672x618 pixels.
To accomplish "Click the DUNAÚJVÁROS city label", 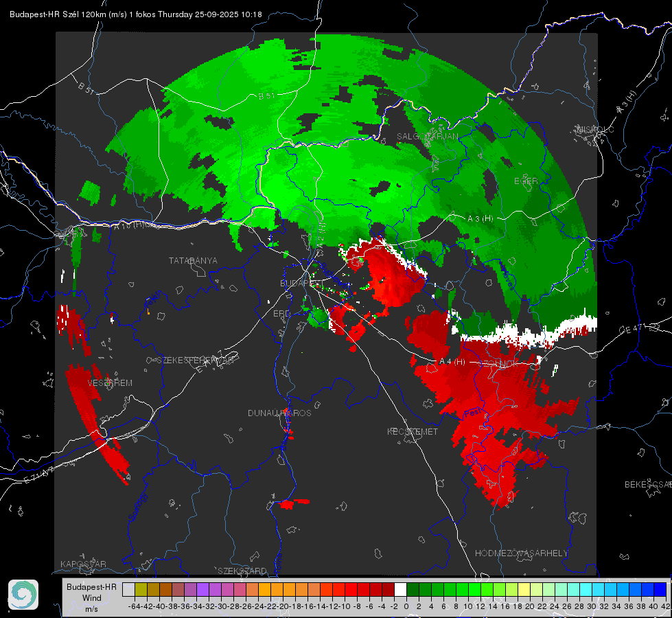I will [279, 413].
